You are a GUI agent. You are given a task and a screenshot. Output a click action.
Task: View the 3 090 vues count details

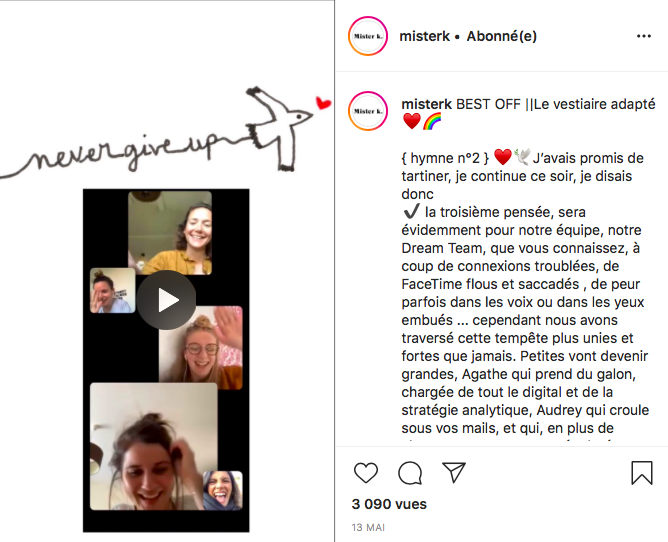389,504
